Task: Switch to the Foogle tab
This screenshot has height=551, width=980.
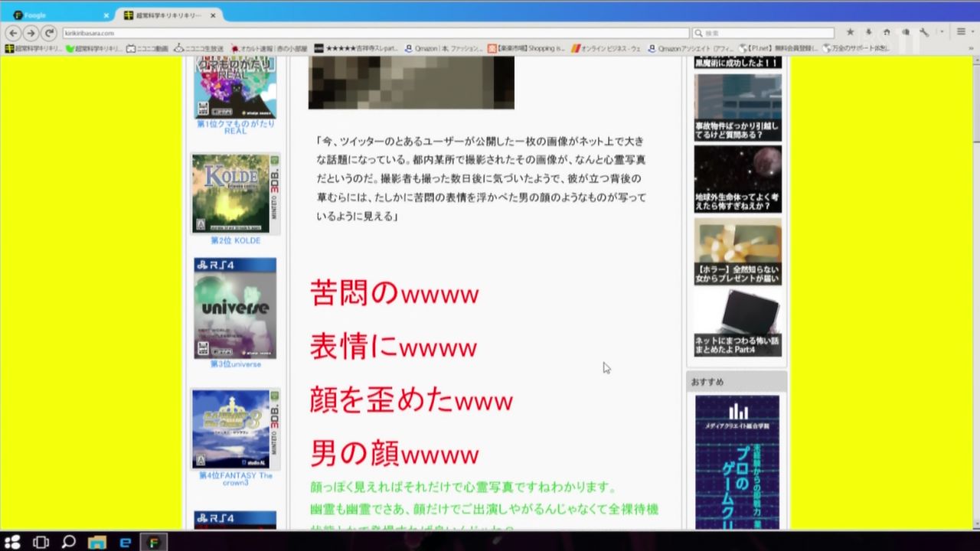Action: coord(60,15)
